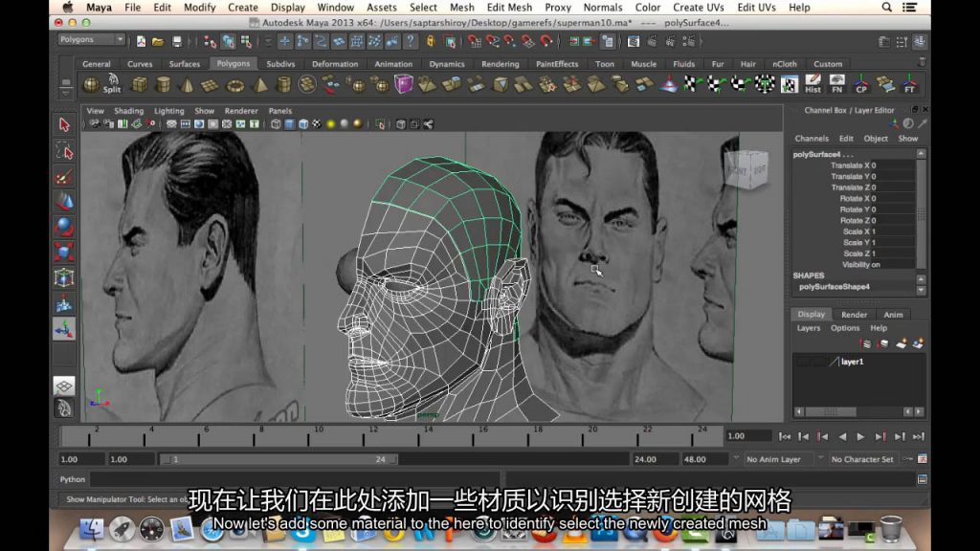Activate the Universal Manipulator tool
The image size is (980, 551).
pyautogui.click(x=64, y=277)
